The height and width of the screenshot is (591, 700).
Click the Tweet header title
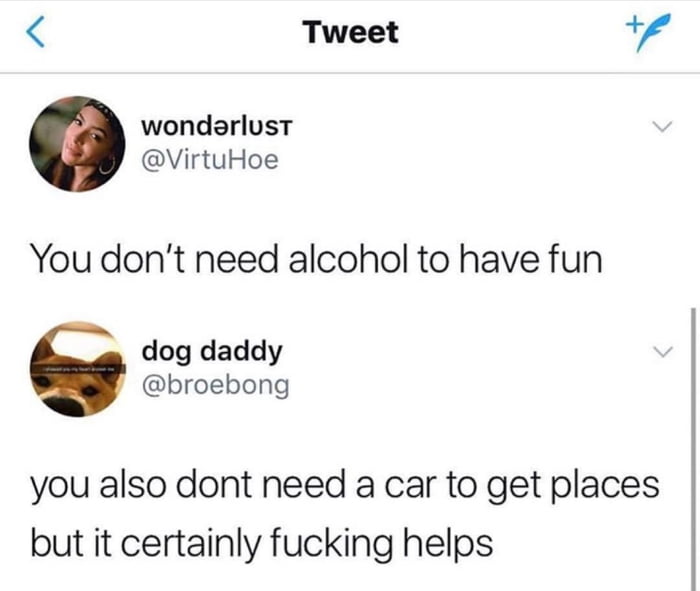point(350,32)
